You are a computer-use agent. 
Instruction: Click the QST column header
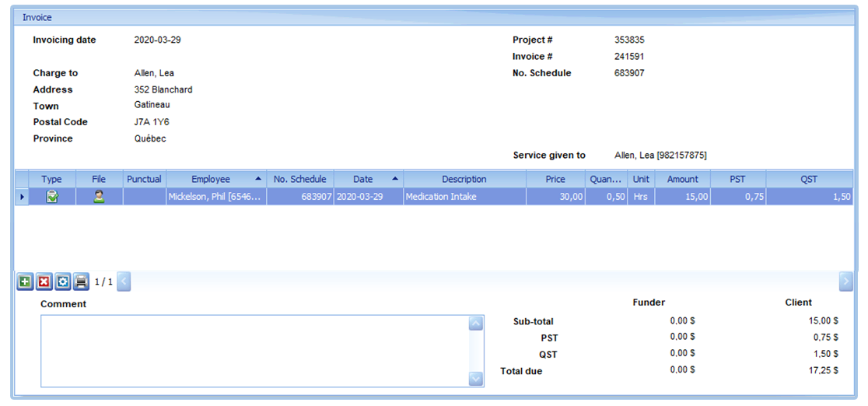pos(810,179)
